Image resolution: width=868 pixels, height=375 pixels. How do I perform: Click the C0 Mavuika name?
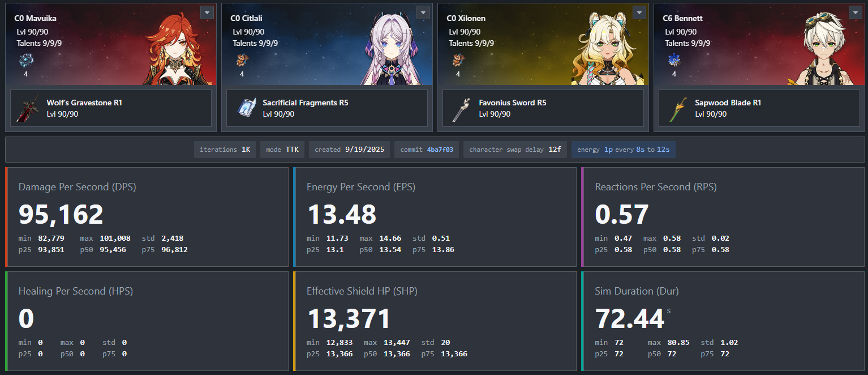click(x=35, y=18)
